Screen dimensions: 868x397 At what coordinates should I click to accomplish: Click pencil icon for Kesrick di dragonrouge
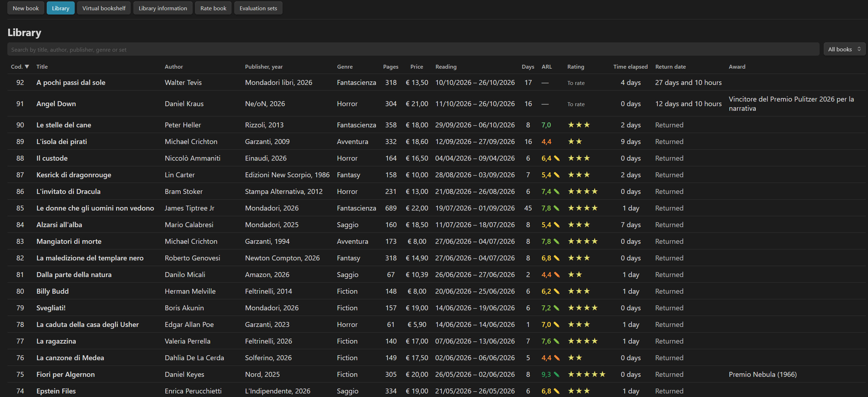557,175
